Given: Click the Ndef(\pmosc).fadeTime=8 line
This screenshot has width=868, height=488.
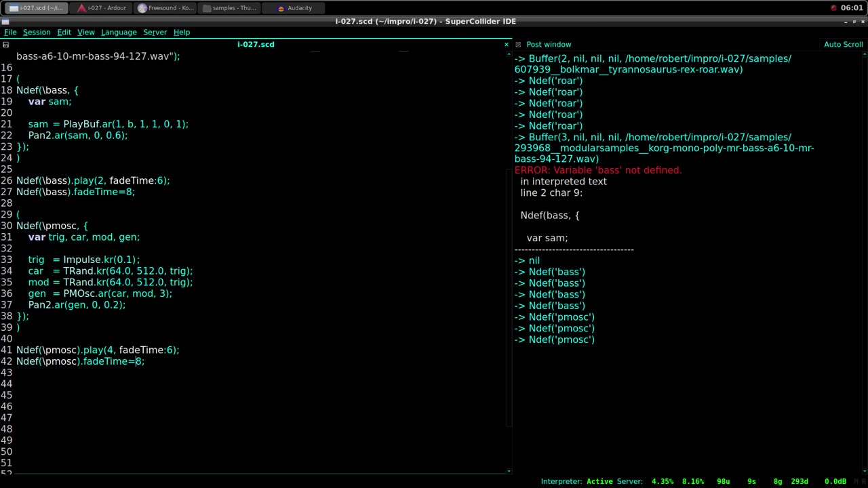Looking at the screenshot, I should 81,361.
